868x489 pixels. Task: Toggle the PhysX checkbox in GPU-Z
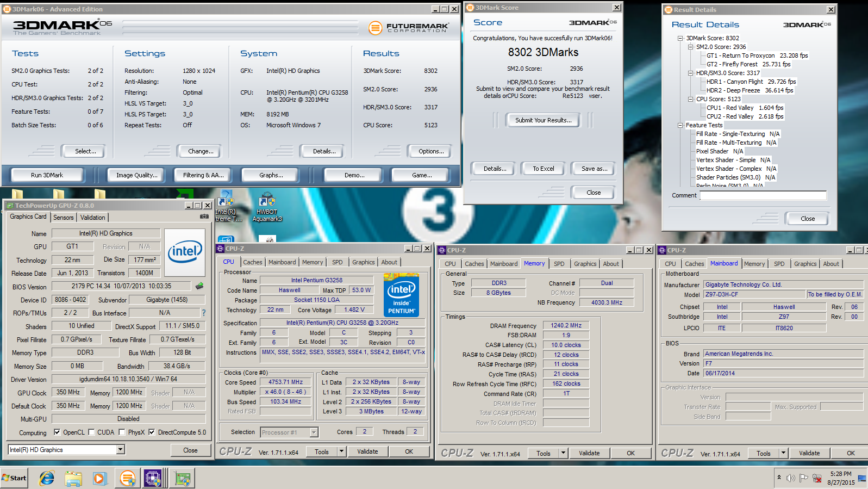click(x=122, y=432)
